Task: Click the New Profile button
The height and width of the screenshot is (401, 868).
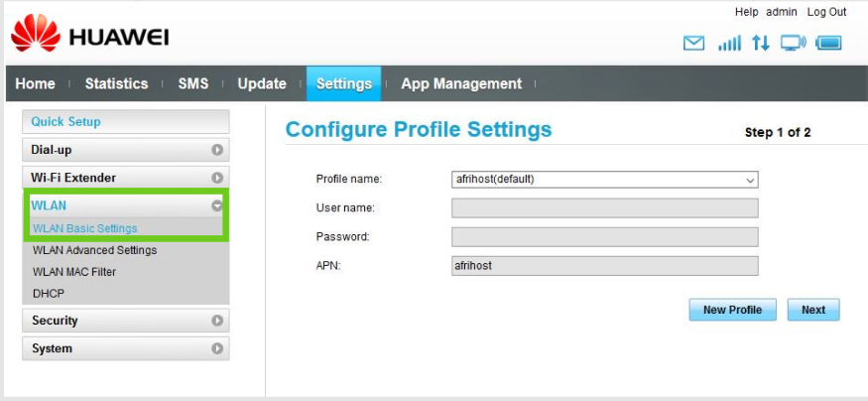Action: 732,310
